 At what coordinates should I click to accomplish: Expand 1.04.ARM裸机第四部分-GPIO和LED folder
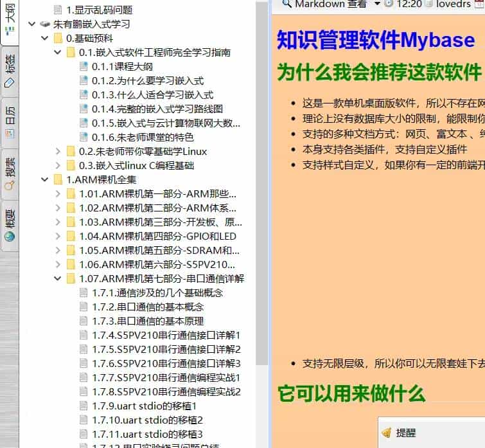(x=58, y=237)
